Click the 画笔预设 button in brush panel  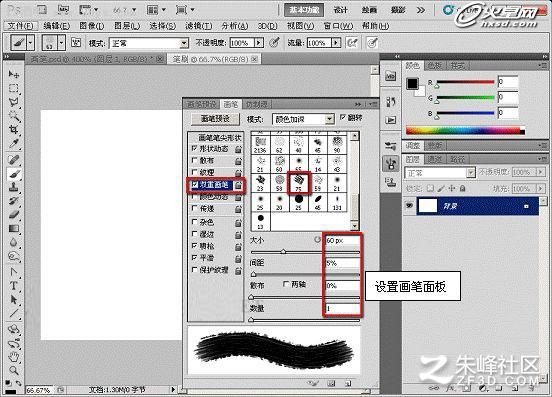[x=215, y=119]
